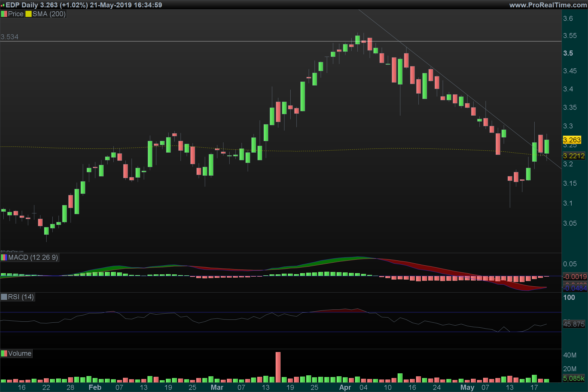
Task: Select the RSI (14) indicator label
Action: pos(21,297)
